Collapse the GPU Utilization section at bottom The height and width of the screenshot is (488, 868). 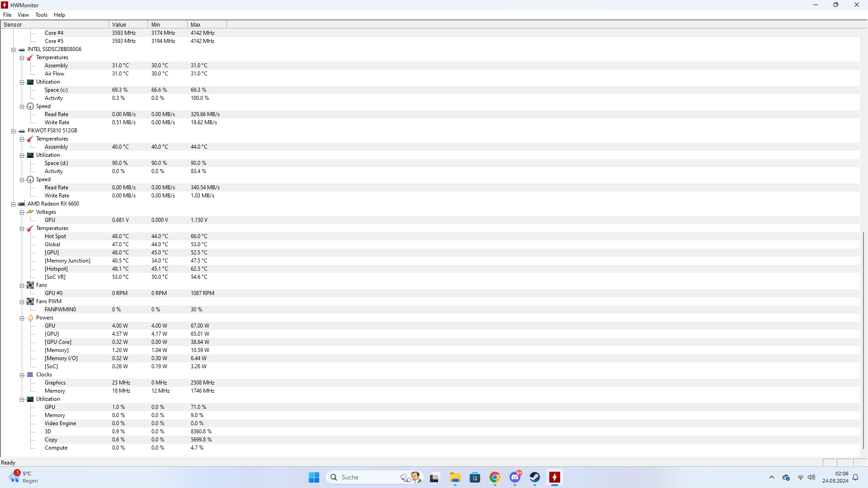[x=22, y=399]
